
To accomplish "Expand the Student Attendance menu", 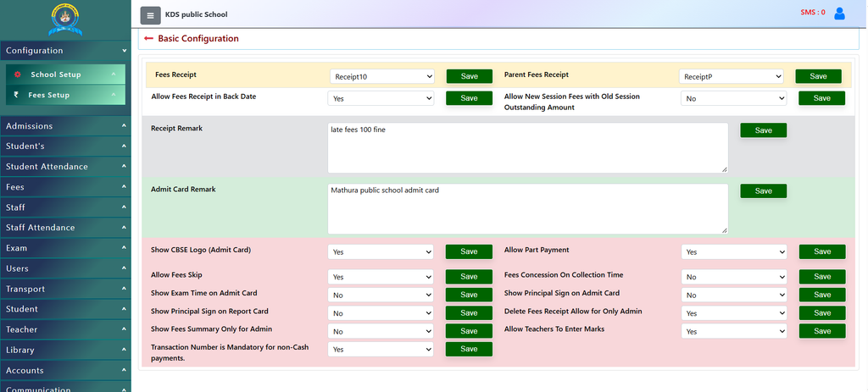I will pos(65,167).
